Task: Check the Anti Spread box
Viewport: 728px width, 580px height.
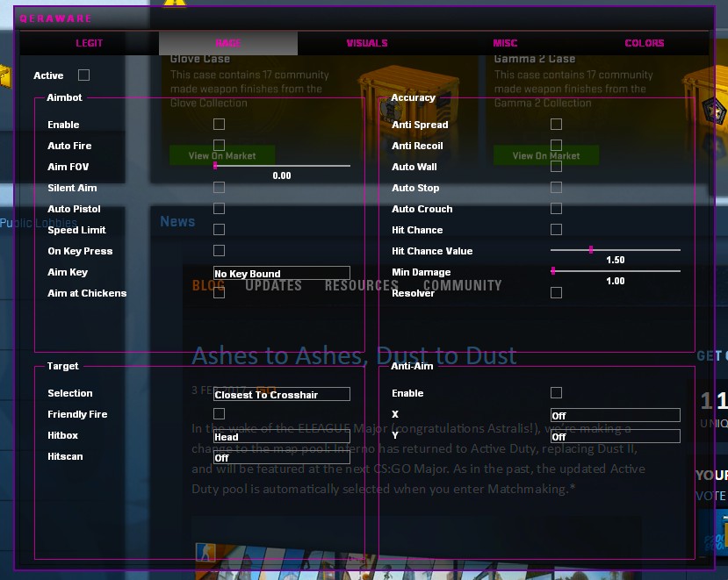Action: 556,125
